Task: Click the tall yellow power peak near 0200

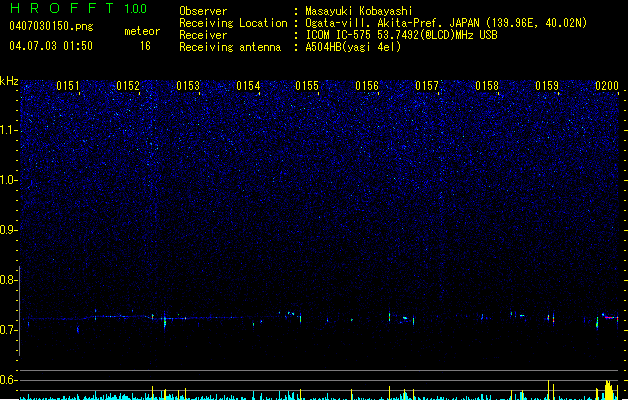Action: (609, 390)
